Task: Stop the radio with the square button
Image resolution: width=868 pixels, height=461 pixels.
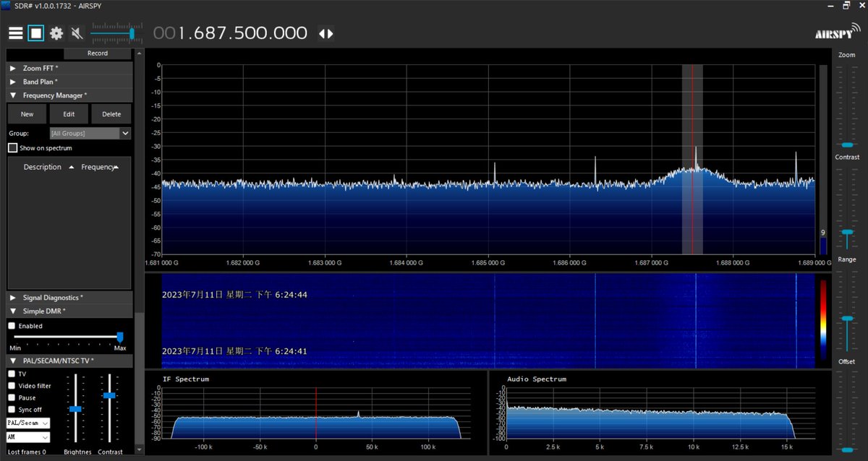Action: coord(36,33)
